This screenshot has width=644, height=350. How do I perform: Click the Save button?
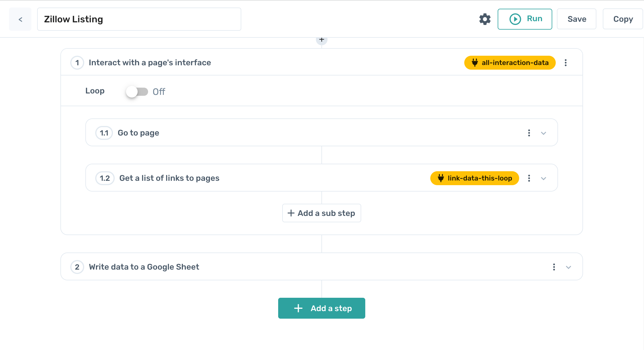pyautogui.click(x=577, y=19)
